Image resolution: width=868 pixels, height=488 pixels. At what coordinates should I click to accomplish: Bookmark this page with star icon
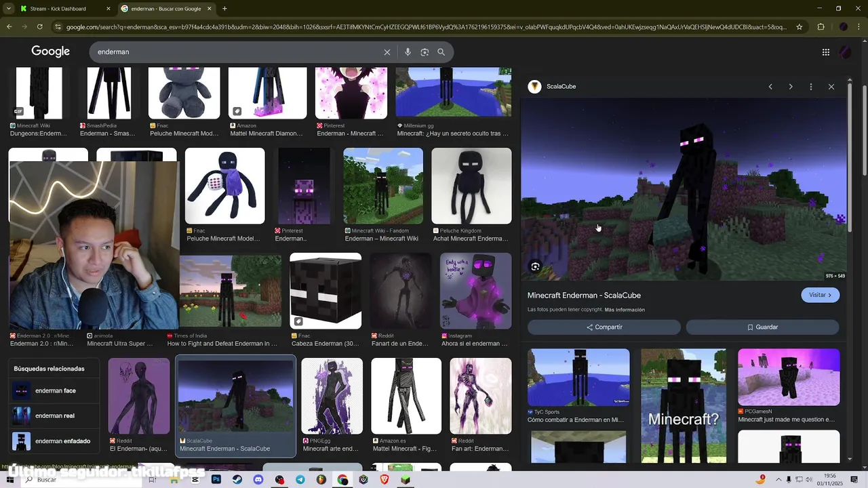click(x=800, y=27)
